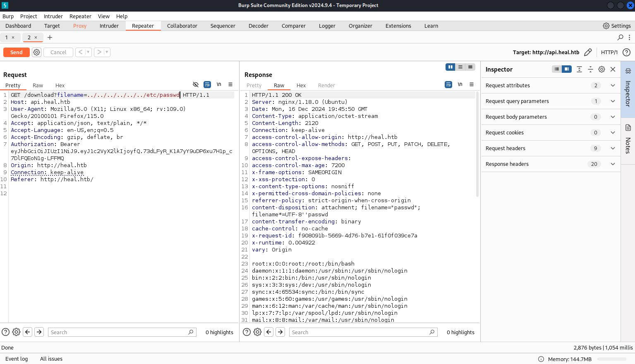Go forward to next request in history
Viewport: 635px width, 364px height.
(x=99, y=52)
